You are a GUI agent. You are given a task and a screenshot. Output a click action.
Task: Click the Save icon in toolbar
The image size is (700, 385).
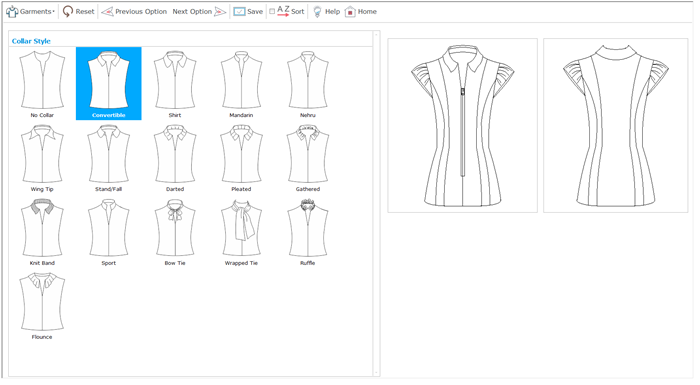click(x=239, y=12)
